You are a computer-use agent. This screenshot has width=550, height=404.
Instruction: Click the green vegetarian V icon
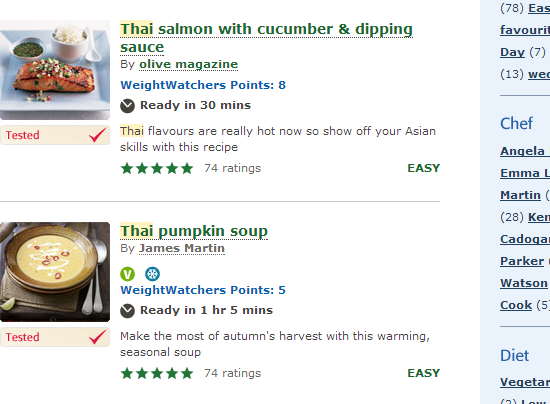(127, 274)
